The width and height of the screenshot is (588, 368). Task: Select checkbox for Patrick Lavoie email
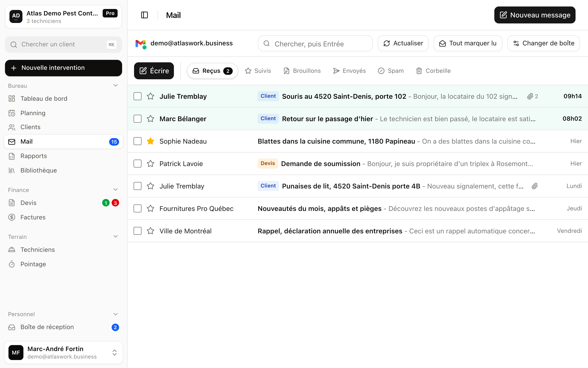pyautogui.click(x=137, y=164)
